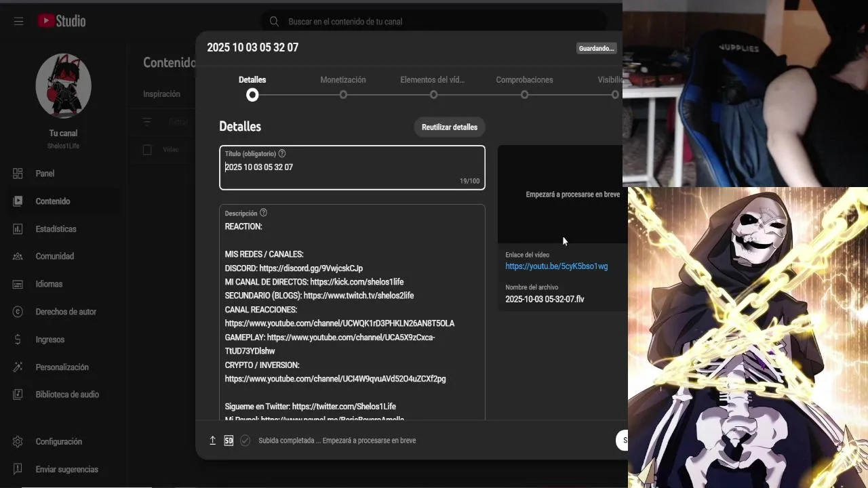Go to the Monetización step

(x=343, y=80)
